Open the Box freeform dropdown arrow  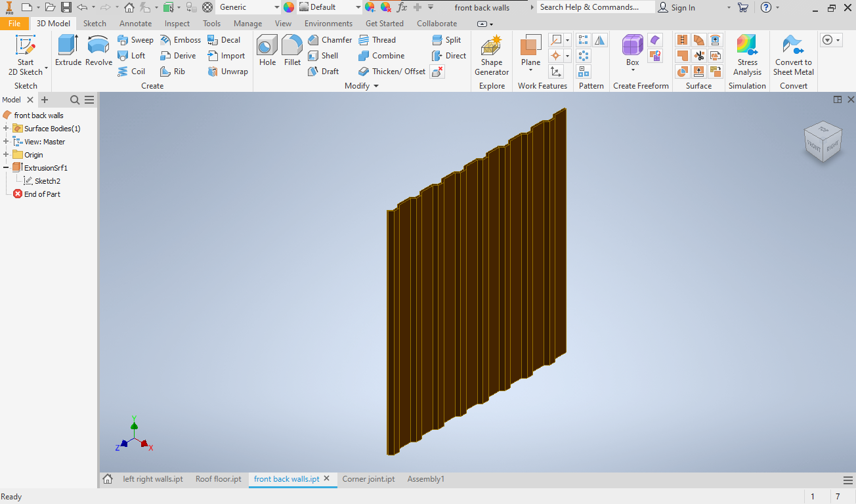[x=632, y=70]
